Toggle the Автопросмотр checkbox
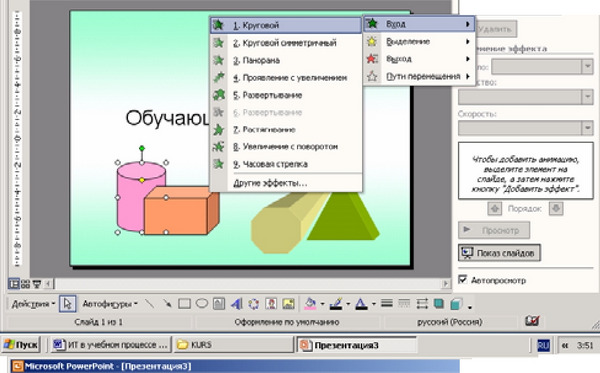The height and width of the screenshot is (373, 600). pyautogui.click(x=463, y=280)
